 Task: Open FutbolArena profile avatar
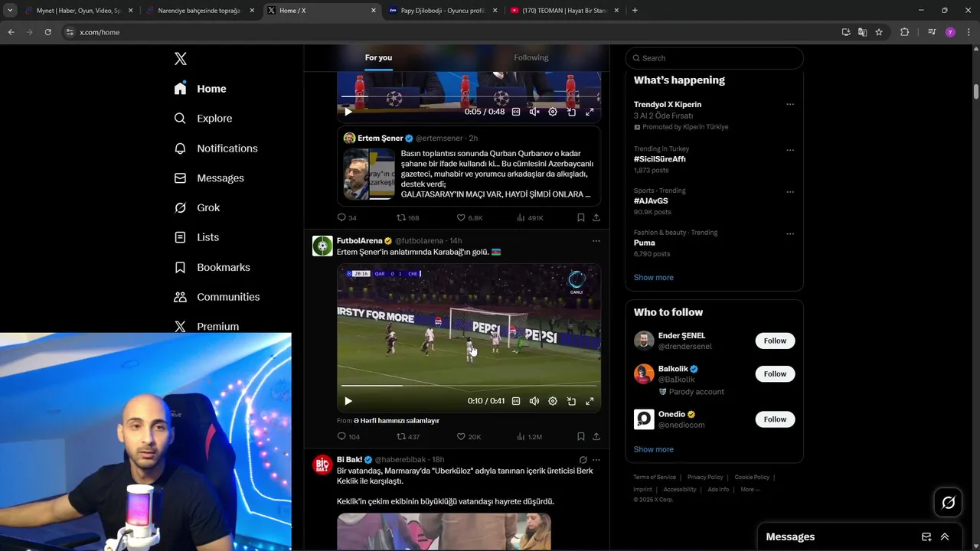[322, 246]
